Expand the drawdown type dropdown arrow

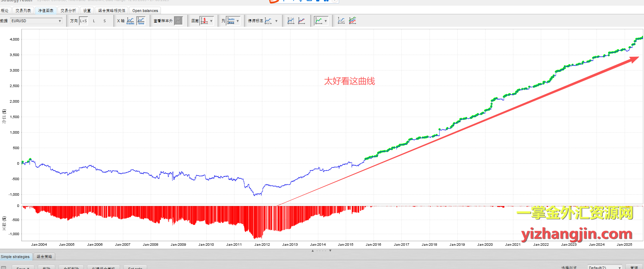[x=211, y=21]
